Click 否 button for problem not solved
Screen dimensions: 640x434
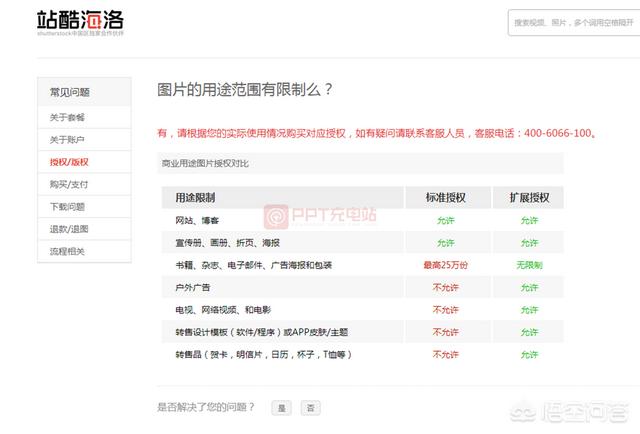coord(311,408)
